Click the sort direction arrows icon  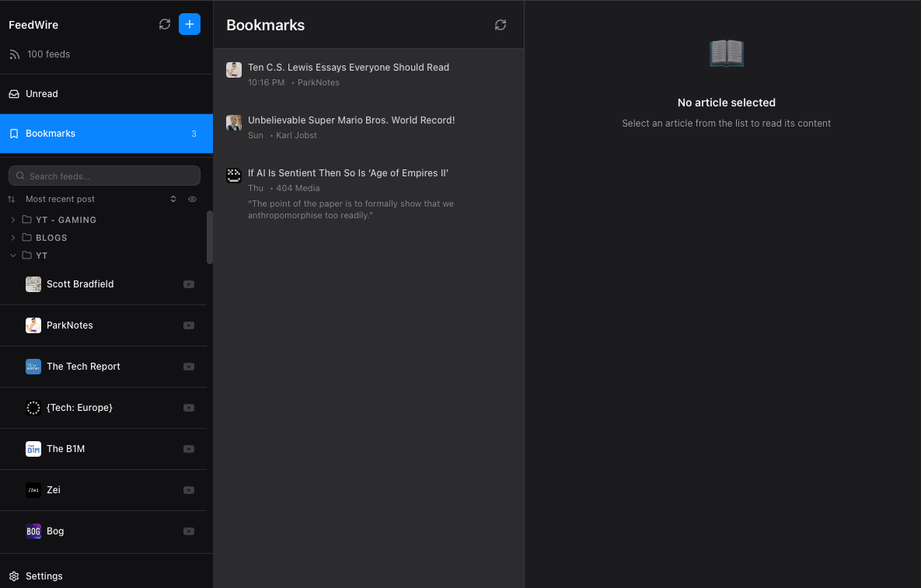click(x=11, y=200)
